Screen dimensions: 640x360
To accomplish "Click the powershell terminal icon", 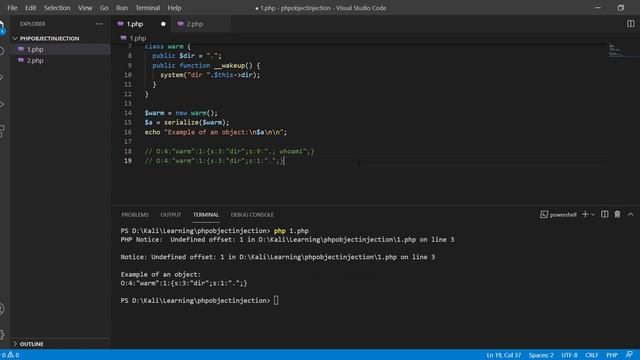I will point(544,215).
